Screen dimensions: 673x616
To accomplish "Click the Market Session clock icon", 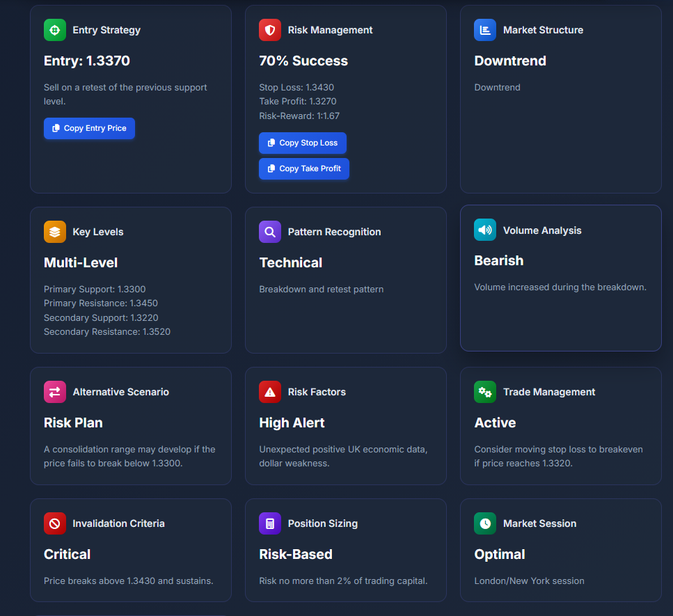I will (485, 523).
